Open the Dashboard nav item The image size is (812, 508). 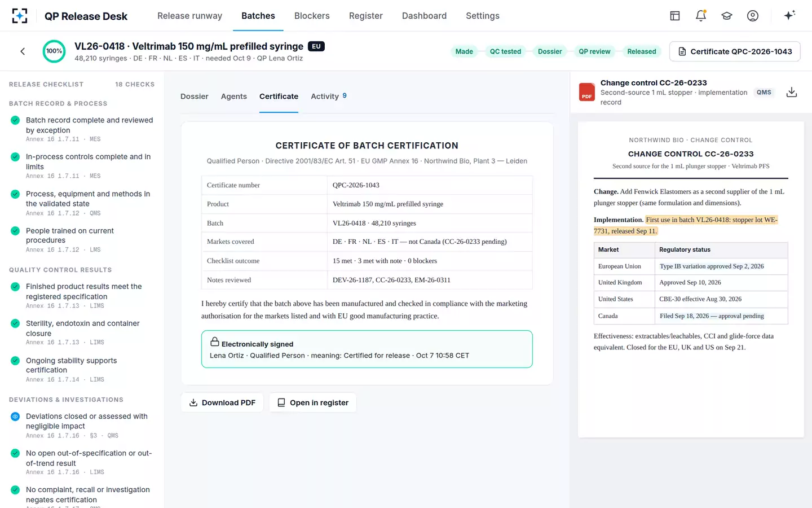[424, 16]
